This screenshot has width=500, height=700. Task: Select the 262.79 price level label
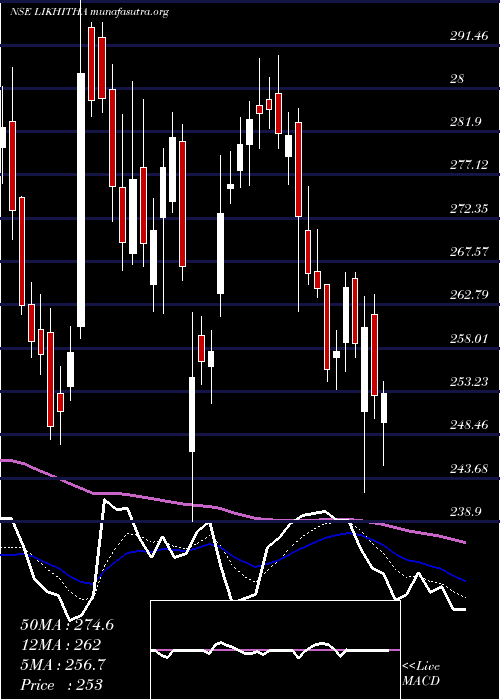(469, 295)
